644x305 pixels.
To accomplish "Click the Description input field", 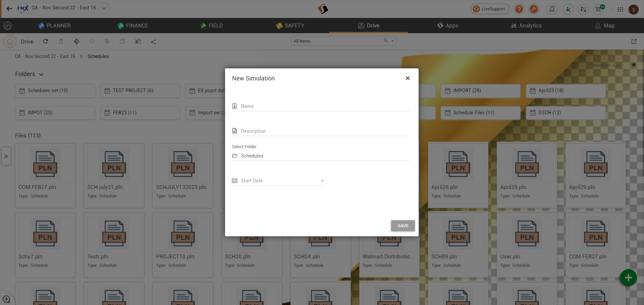I will coord(321,131).
